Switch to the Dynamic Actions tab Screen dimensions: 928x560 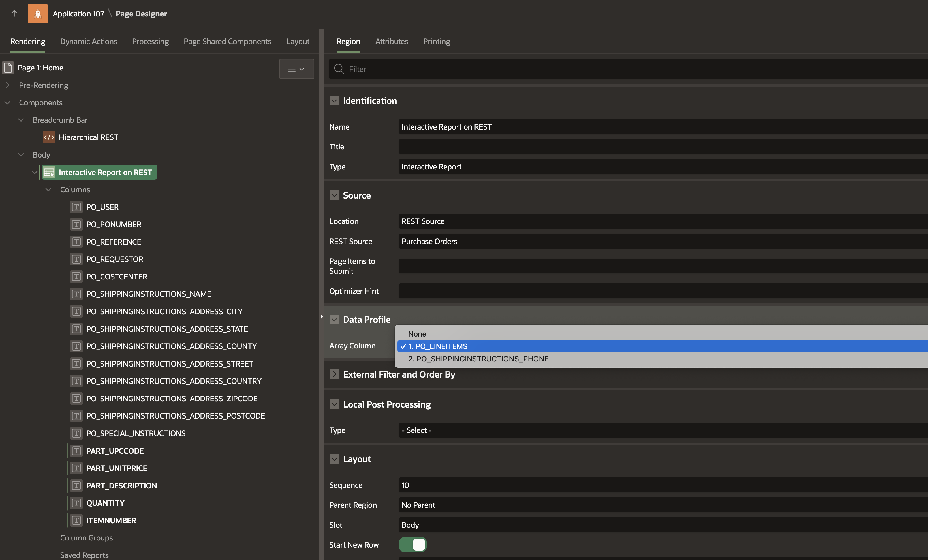pos(89,41)
